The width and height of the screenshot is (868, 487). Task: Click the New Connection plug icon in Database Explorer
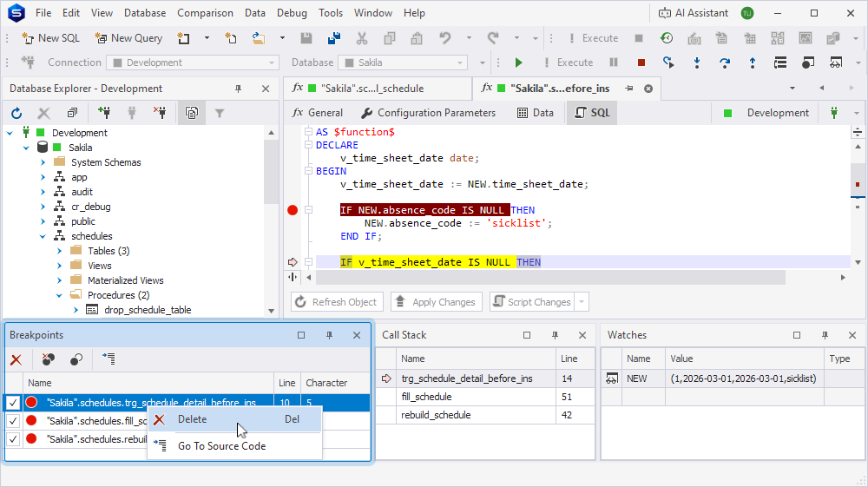104,113
